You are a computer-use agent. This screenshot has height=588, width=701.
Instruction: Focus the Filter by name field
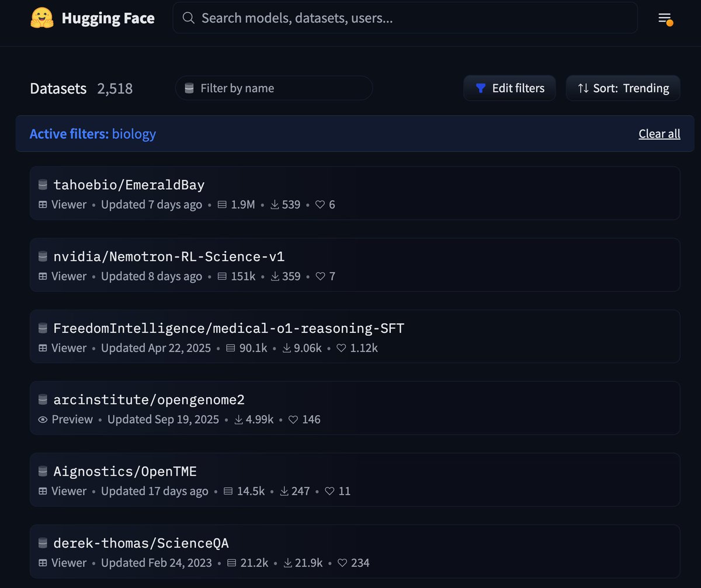coord(274,88)
